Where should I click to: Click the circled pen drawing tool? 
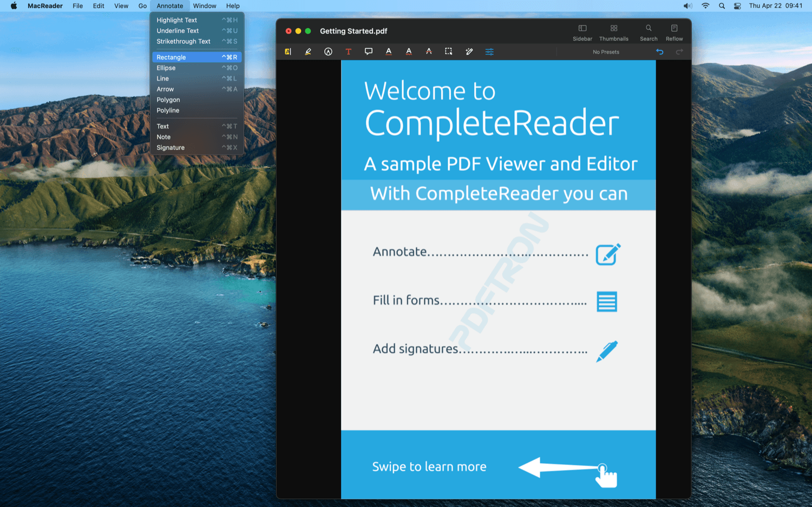point(328,52)
